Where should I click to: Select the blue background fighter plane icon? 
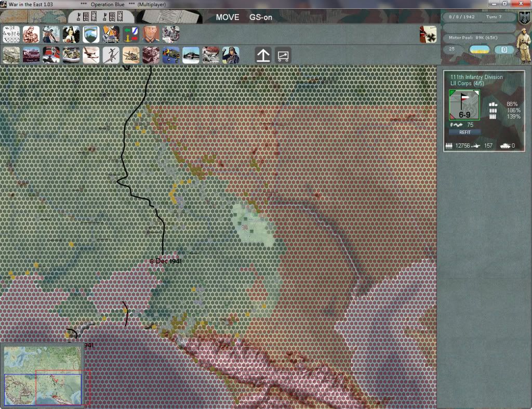171,55
